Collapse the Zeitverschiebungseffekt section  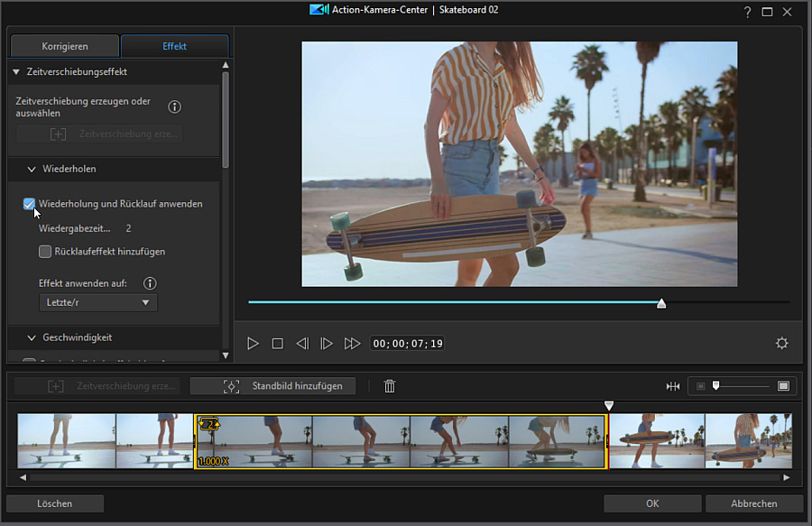[x=16, y=71]
